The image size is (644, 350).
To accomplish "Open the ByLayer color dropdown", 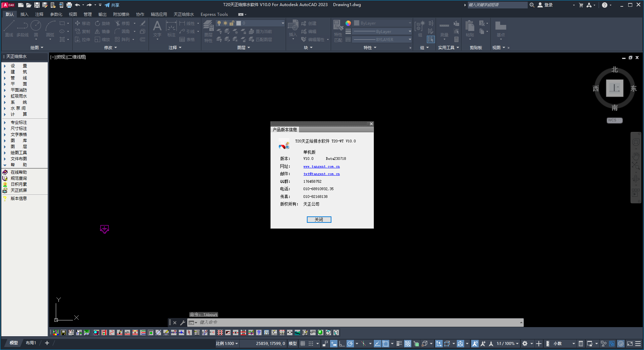I will pyautogui.click(x=383, y=23).
